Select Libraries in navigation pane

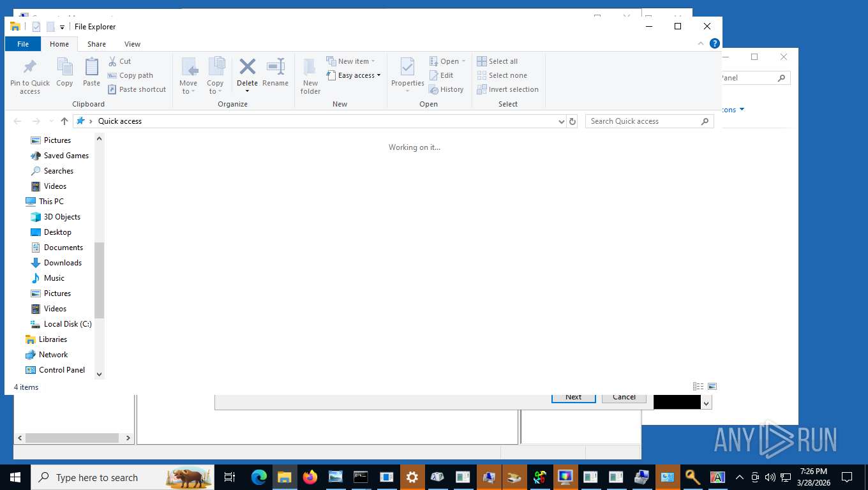pyautogui.click(x=53, y=339)
